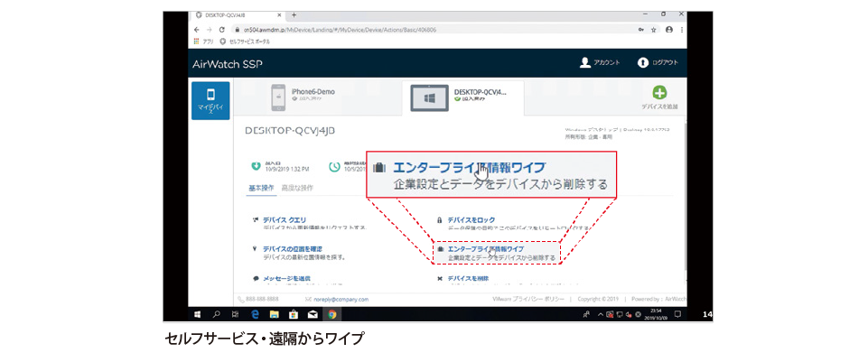Open セルフサービスポータル bookmark

point(246,42)
